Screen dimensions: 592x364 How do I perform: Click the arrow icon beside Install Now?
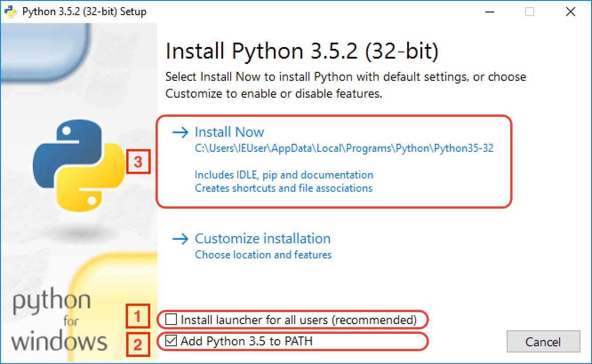pos(180,132)
